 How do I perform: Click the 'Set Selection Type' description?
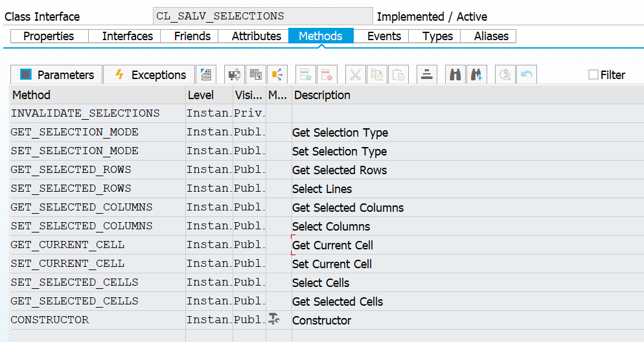click(x=339, y=152)
